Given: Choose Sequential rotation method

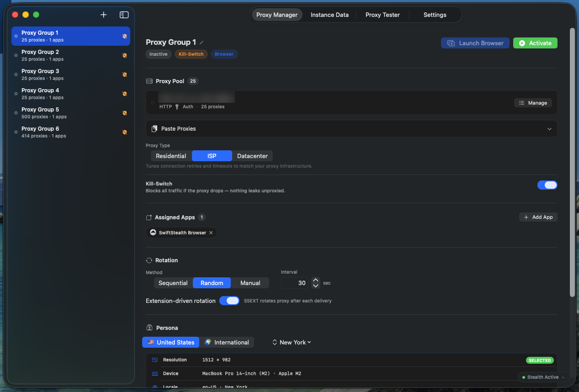Looking at the screenshot, I should 173,283.
